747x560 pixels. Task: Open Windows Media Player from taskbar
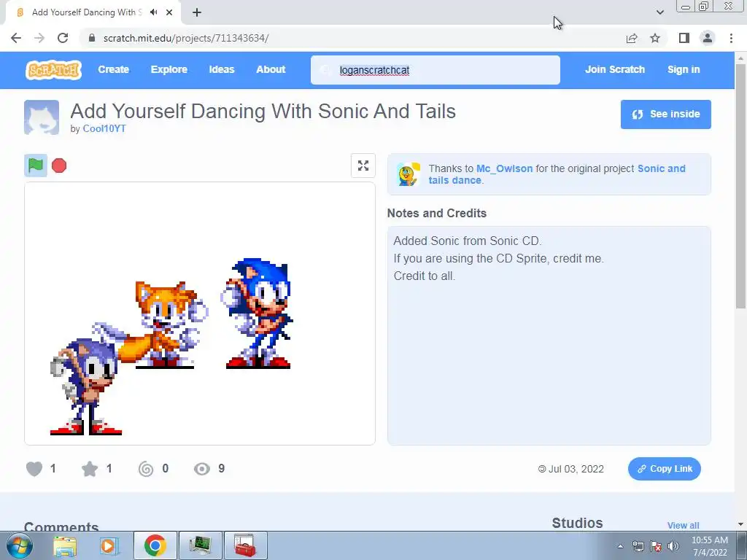[x=108, y=545]
